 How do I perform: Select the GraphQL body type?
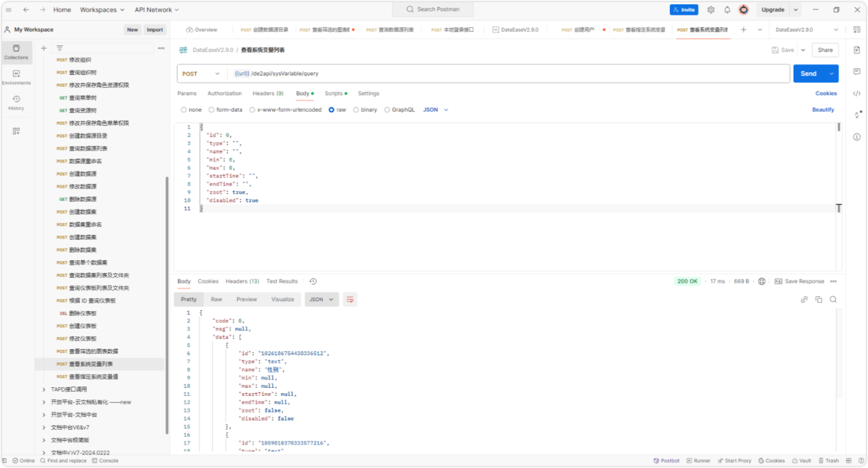(399, 110)
